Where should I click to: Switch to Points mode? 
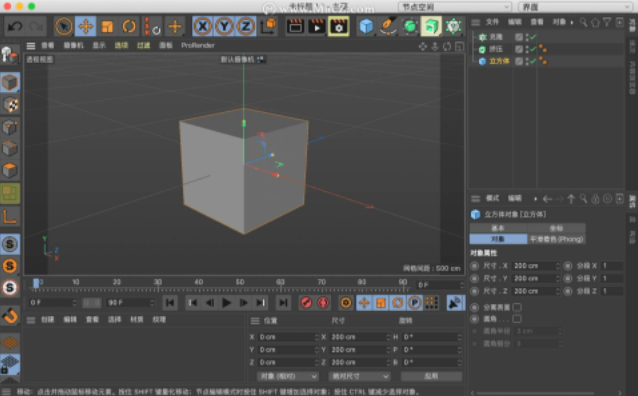(x=10, y=127)
